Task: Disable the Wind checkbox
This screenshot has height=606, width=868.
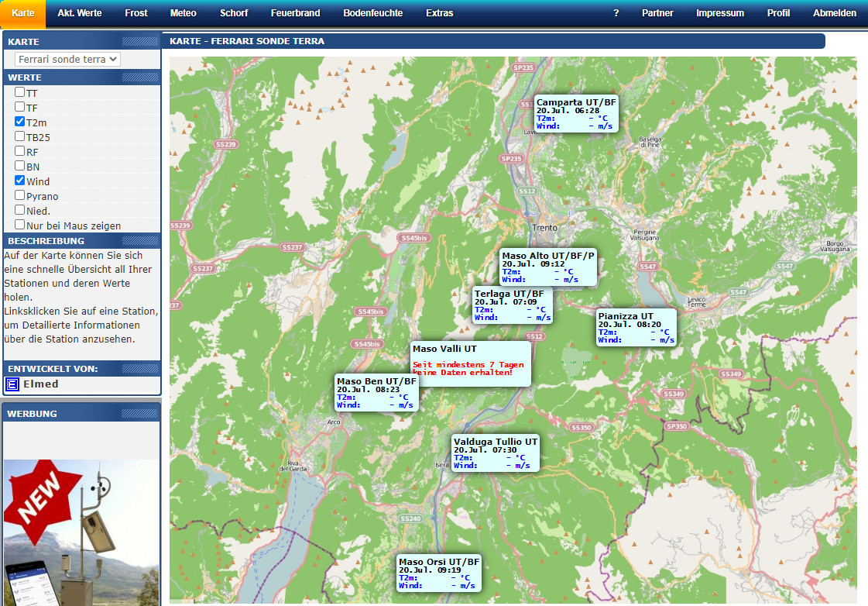Action: click(20, 181)
